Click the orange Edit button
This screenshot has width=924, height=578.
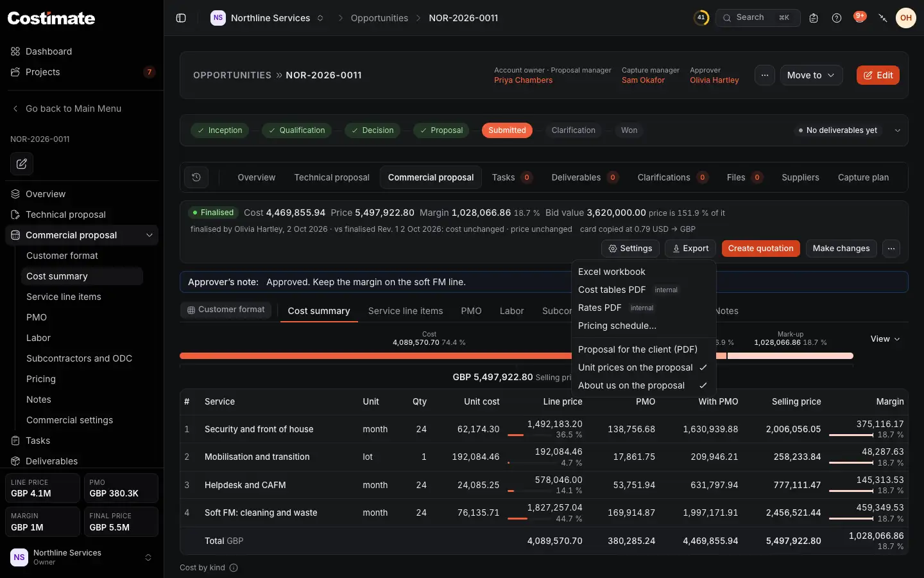[878, 75]
